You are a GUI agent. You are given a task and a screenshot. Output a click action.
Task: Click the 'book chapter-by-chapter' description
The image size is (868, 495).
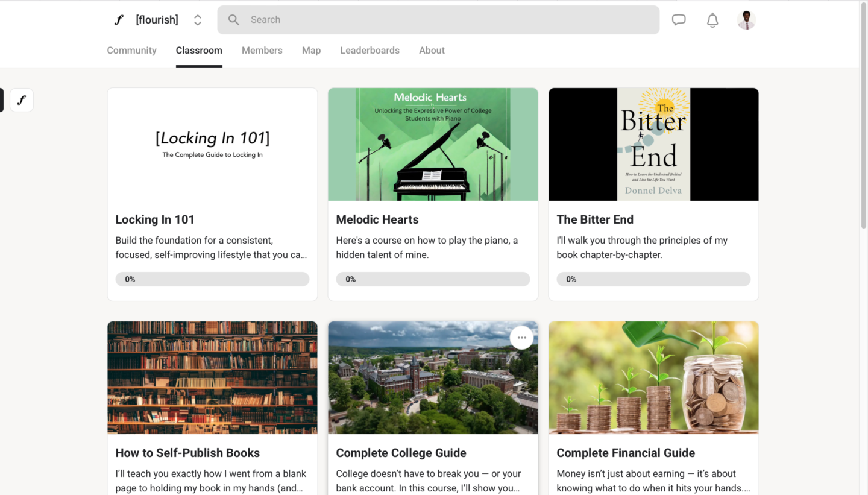coord(642,248)
